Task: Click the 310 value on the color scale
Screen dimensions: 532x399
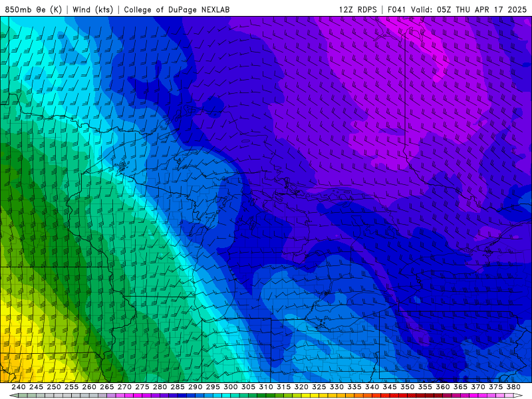Action: (x=265, y=387)
